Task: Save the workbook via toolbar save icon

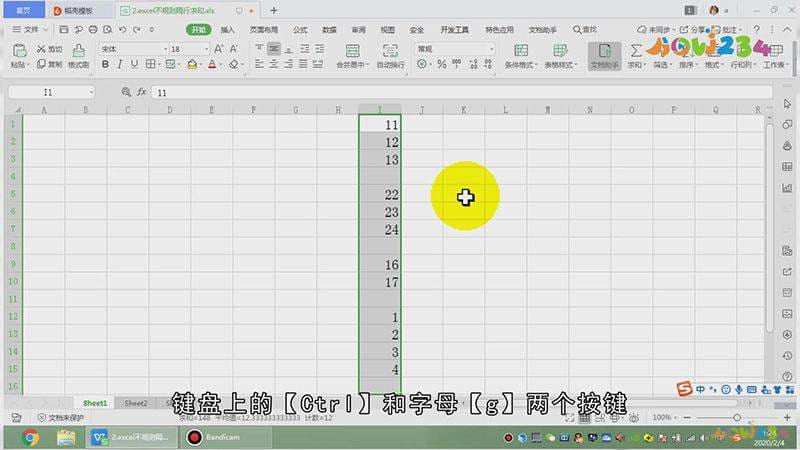Action: click(x=64, y=30)
